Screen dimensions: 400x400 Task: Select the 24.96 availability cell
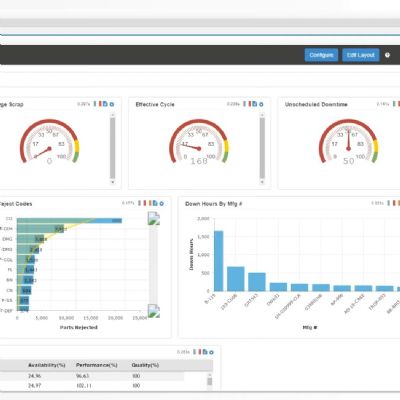pos(34,376)
